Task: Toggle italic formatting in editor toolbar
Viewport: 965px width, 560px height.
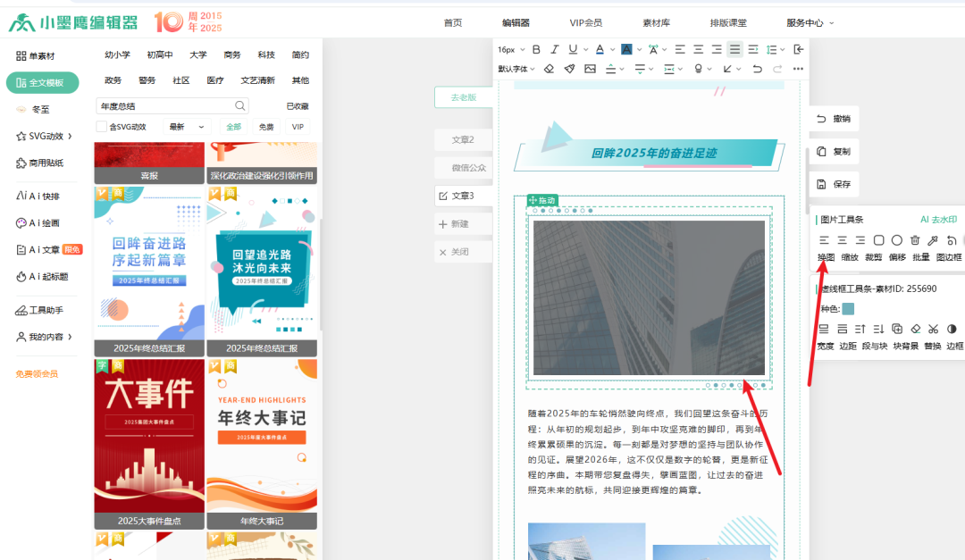Action: click(555, 49)
